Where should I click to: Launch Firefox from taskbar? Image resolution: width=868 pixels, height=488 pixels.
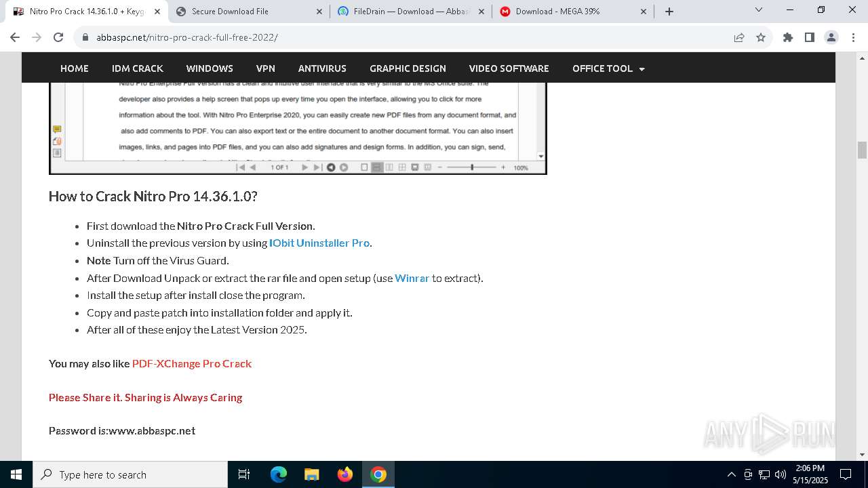point(345,474)
